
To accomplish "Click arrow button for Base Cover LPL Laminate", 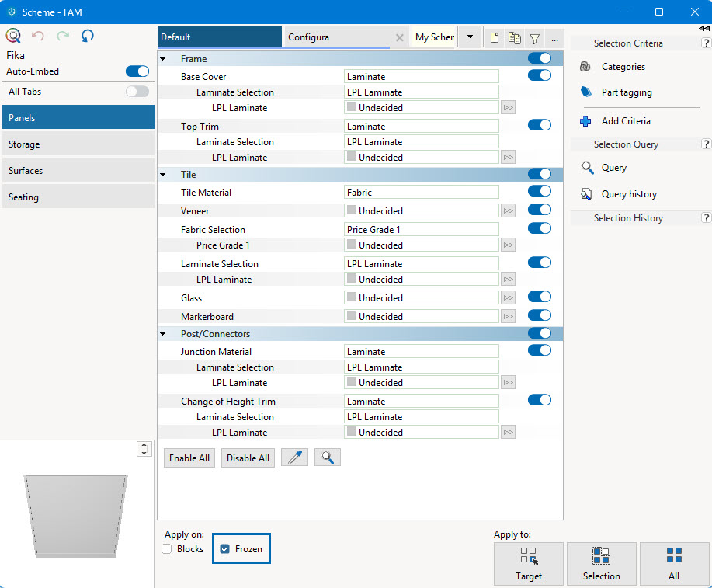I will pyautogui.click(x=508, y=108).
